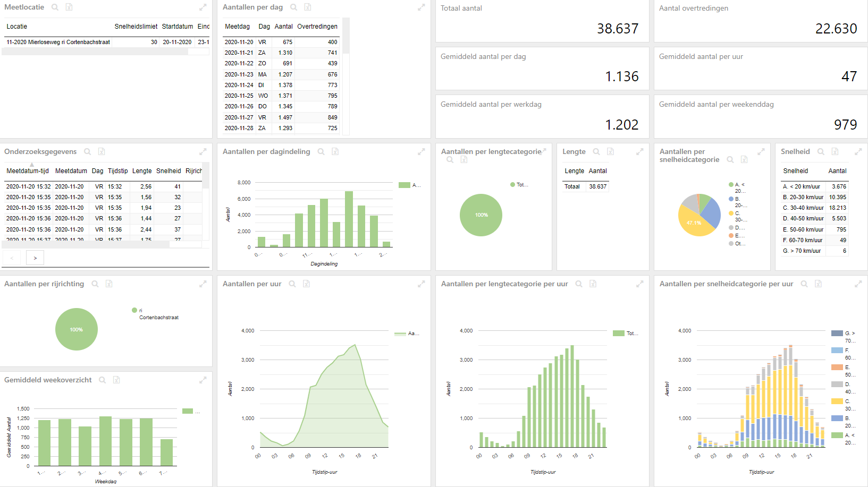This screenshot has width=868, height=487.
Task: Search in the Onderzoeksgegevens table
Action: (x=87, y=152)
